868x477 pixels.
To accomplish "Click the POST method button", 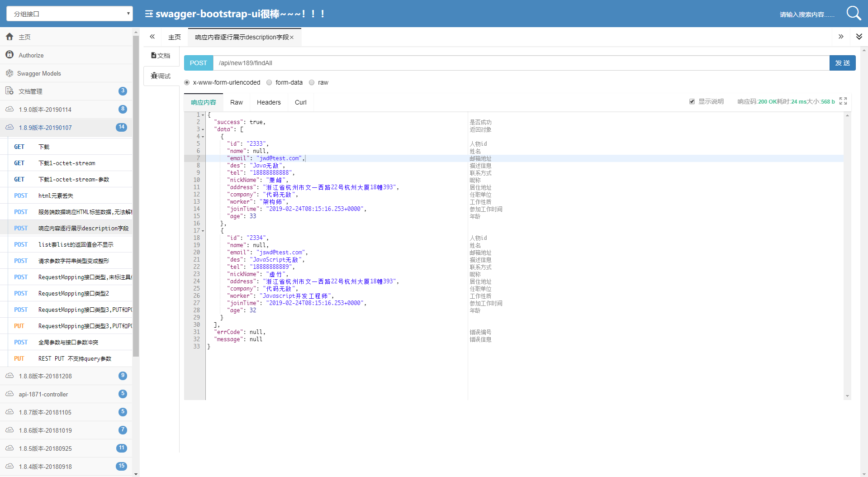I will click(x=199, y=63).
